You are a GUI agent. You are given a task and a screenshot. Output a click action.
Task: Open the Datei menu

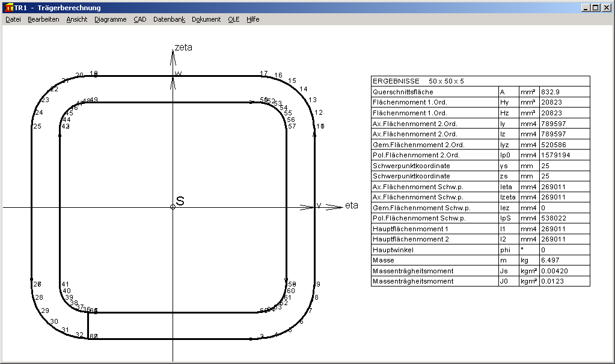click(13, 19)
